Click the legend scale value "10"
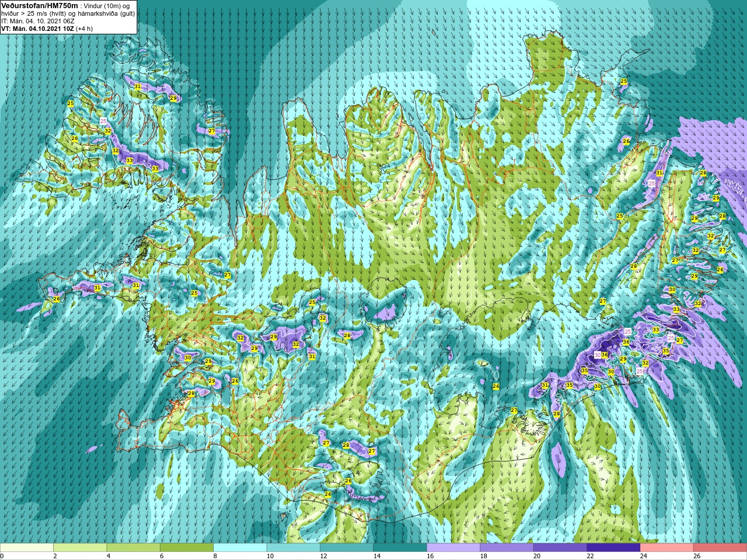747x560 pixels. pos(270,556)
